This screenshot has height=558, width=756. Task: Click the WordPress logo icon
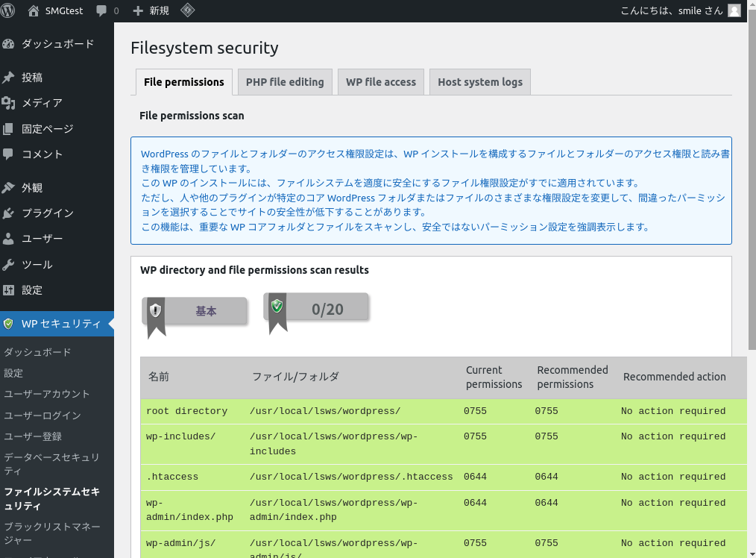click(7, 10)
